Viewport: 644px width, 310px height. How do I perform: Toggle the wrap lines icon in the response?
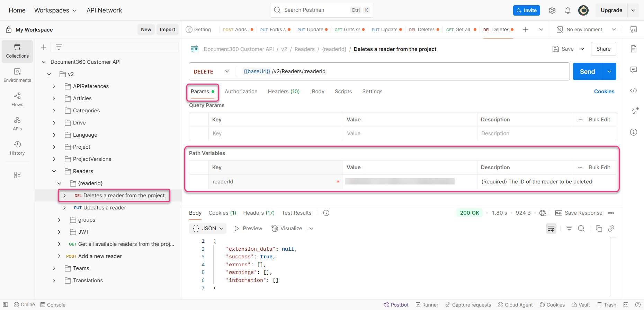point(551,229)
